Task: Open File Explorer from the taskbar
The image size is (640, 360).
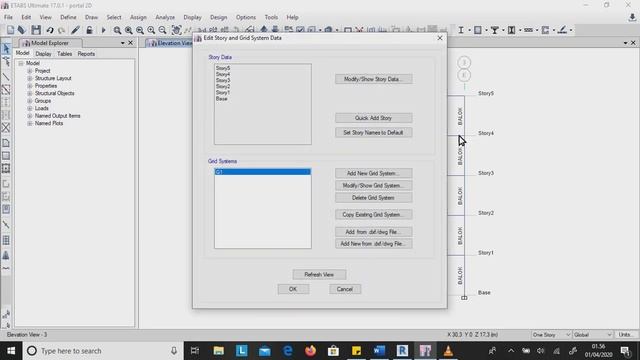Action: (x=219, y=351)
